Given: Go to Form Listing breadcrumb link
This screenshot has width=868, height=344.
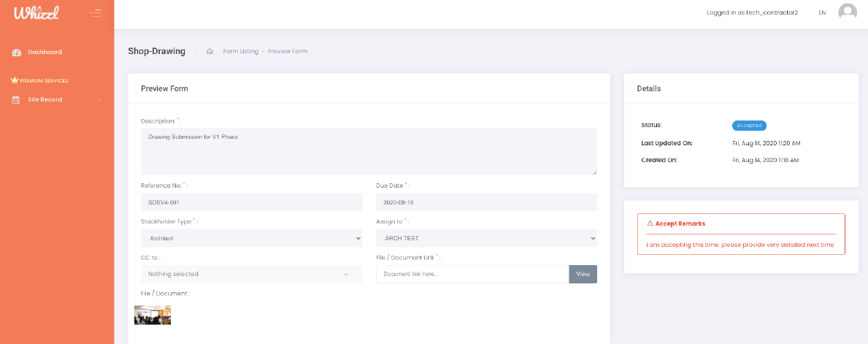Looking at the screenshot, I should [240, 52].
